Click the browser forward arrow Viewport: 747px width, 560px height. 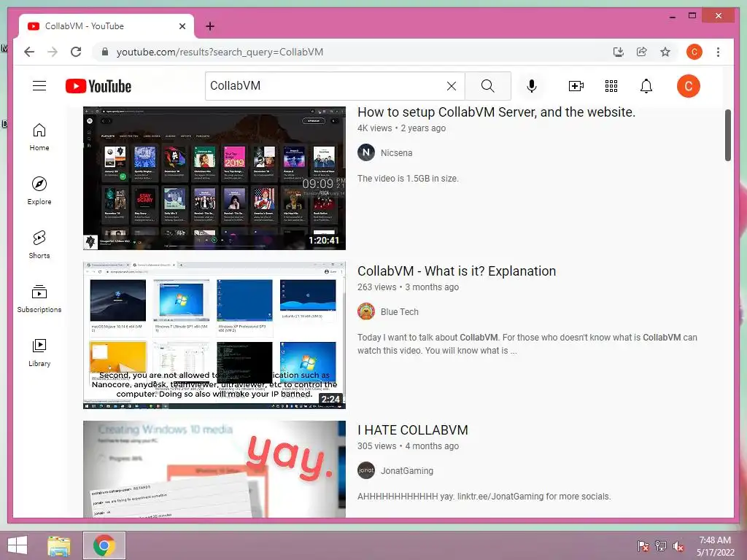coord(53,52)
